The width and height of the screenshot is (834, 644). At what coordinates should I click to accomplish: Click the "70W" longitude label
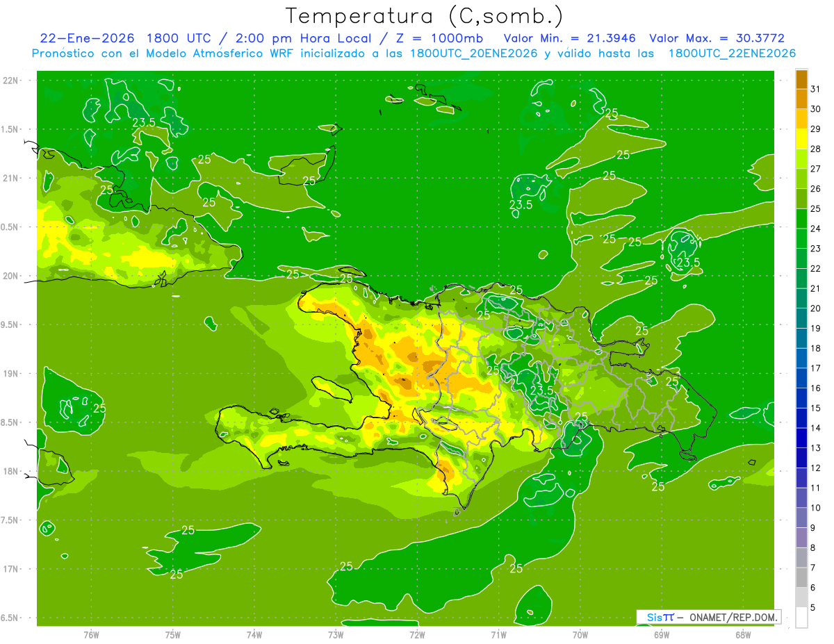pyautogui.click(x=580, y=634)
